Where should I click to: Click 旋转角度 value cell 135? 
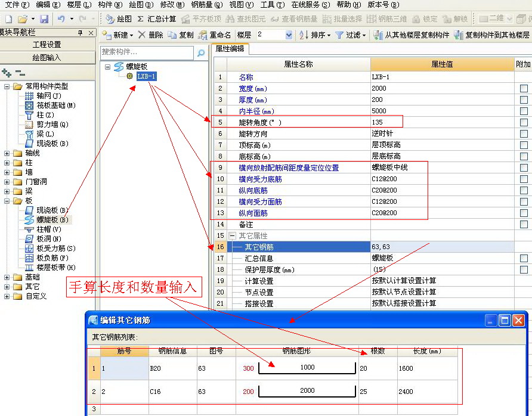coord(442,122)
